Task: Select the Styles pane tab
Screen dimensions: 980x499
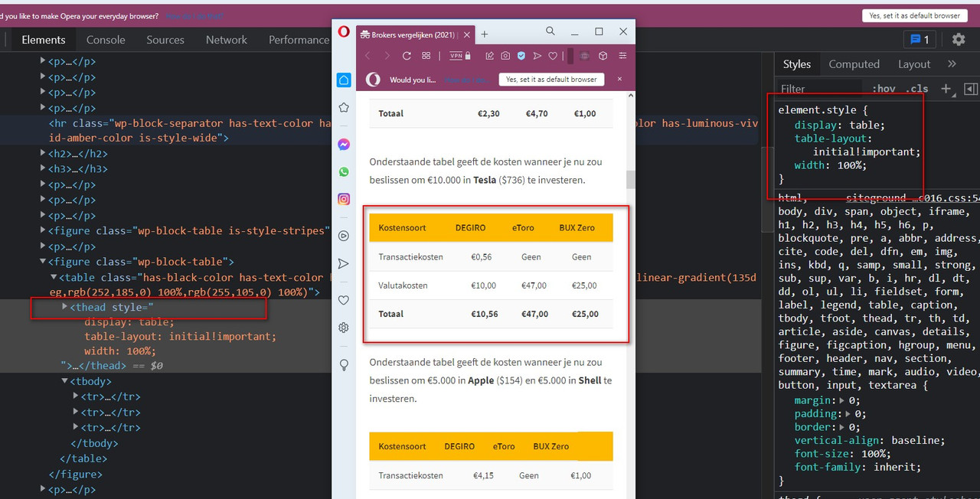Action: pyautogui.click(x=797, y=64)
